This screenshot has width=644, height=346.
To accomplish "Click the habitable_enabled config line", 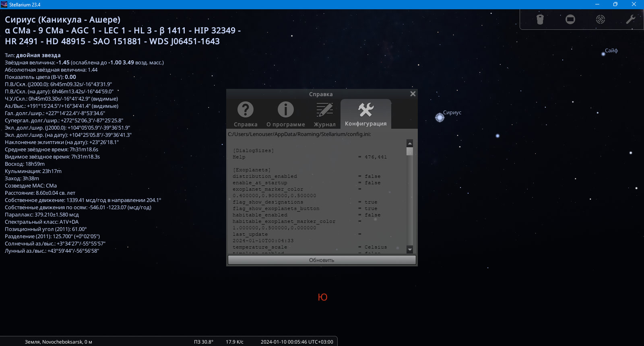I will tap(306, 215).
